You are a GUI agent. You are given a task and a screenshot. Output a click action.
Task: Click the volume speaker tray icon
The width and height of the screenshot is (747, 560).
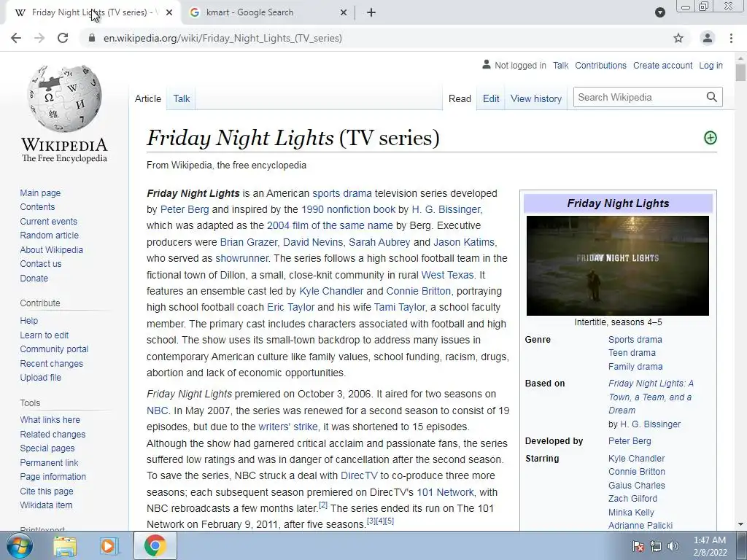coord(673,546)
